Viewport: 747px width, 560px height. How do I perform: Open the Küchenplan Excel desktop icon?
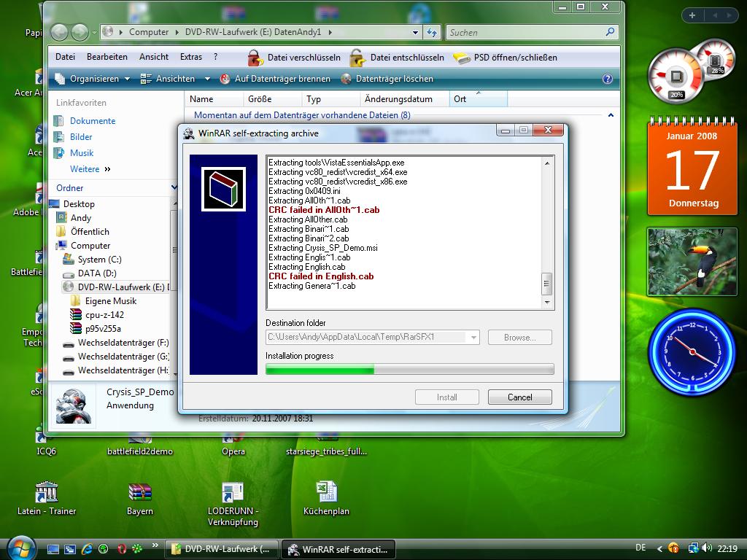click(x=327, y=491)
